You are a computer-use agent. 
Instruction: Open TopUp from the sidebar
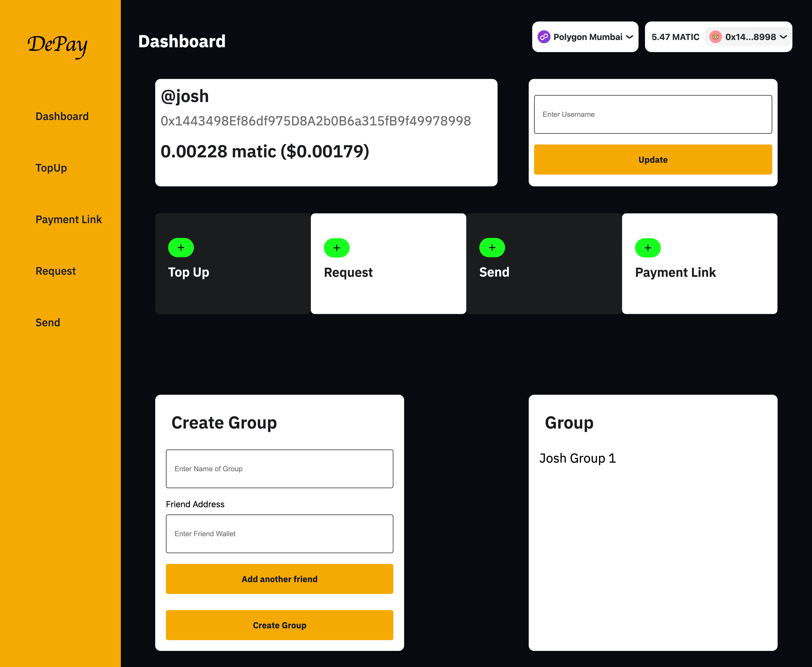51,168
